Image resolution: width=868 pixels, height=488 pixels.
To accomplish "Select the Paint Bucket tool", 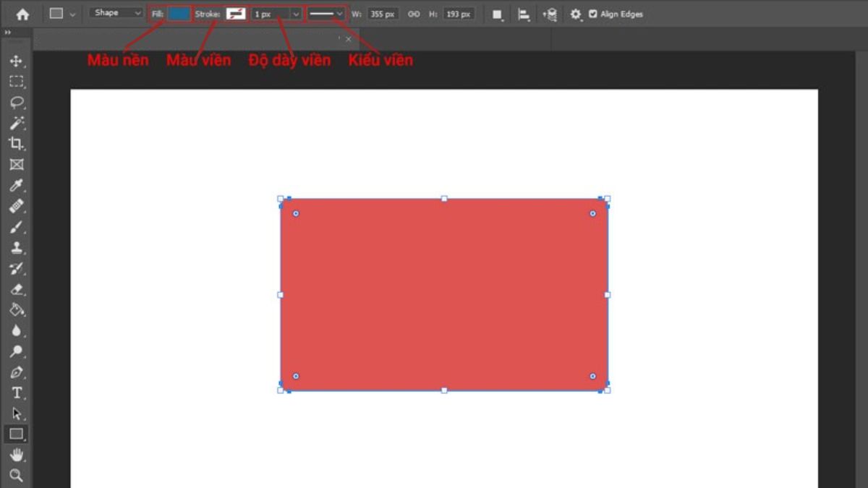I will pos(16,309).
